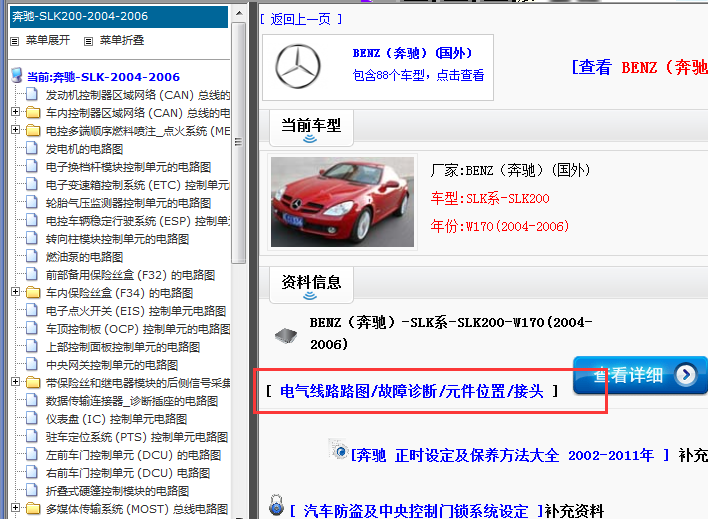
Task: Click the document icon beside 仪表盘 (IC) 控制单元电路图
Action: tap(32, 418)
